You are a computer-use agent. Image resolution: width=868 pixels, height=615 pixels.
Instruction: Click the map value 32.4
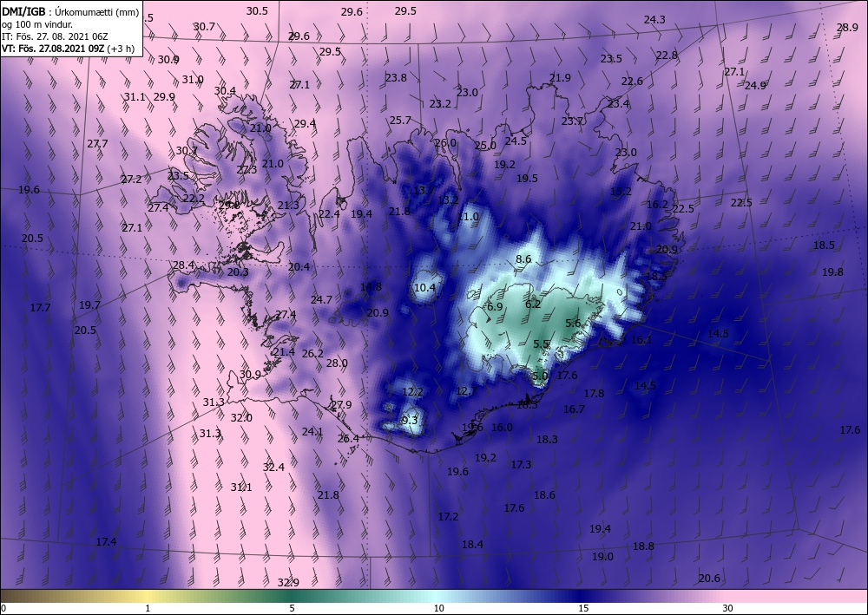273,468
